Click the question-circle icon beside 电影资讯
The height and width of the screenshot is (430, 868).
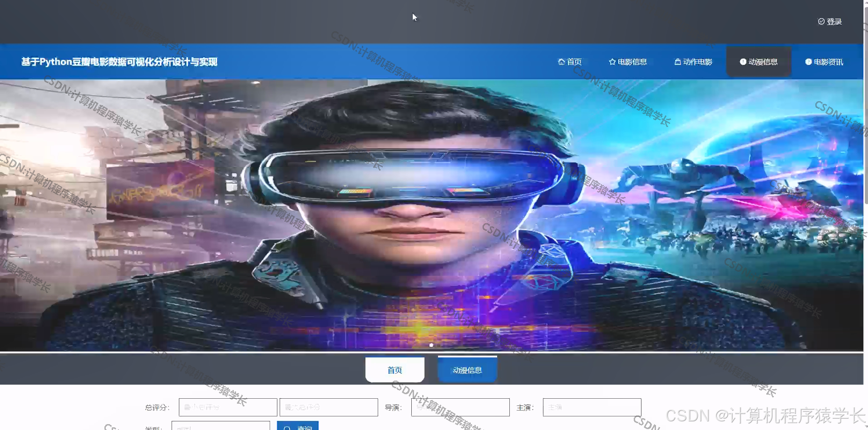click(x=809, y=62)
